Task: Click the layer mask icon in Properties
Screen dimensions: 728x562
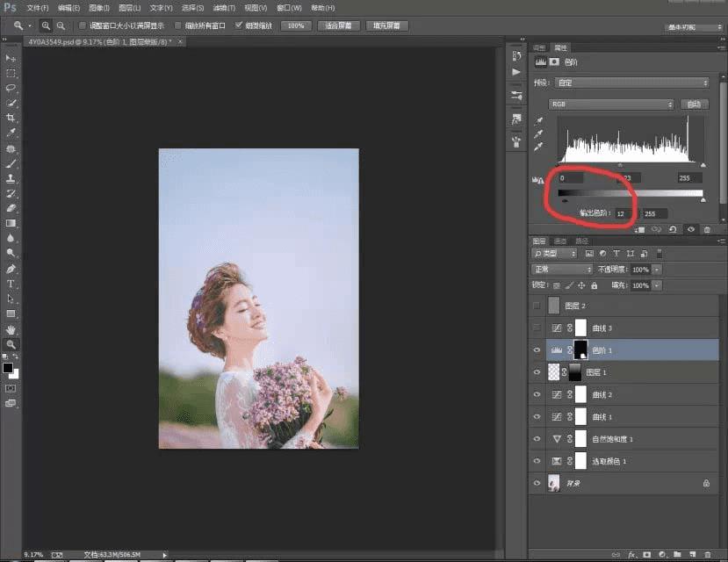Action: [556, 62]
